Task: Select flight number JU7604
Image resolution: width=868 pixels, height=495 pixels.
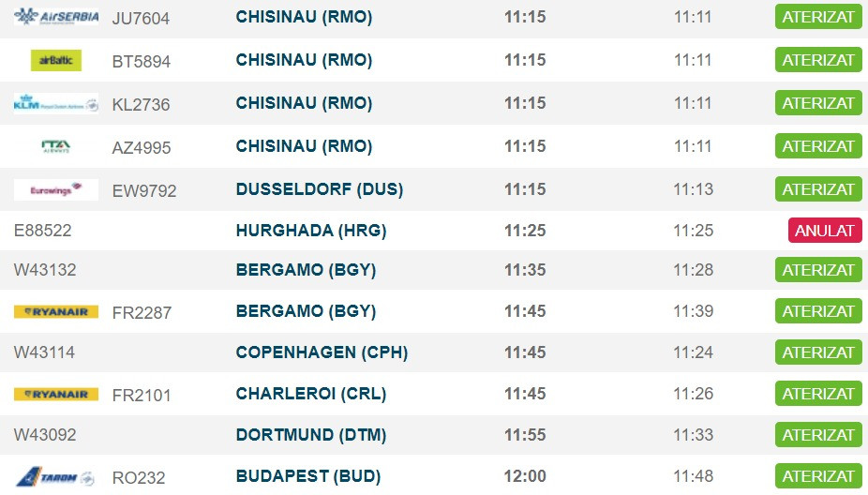Action: click(x=141, y=18)
